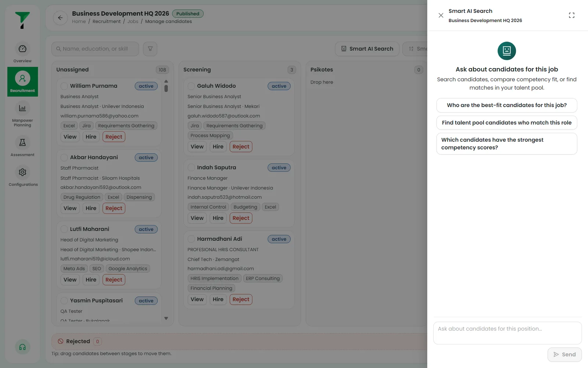The width and height of the screenshot is (588, 368).
Task: Select Galuh Widodo's checkbox
Action: pyautogui.click(x=191, y=86)
